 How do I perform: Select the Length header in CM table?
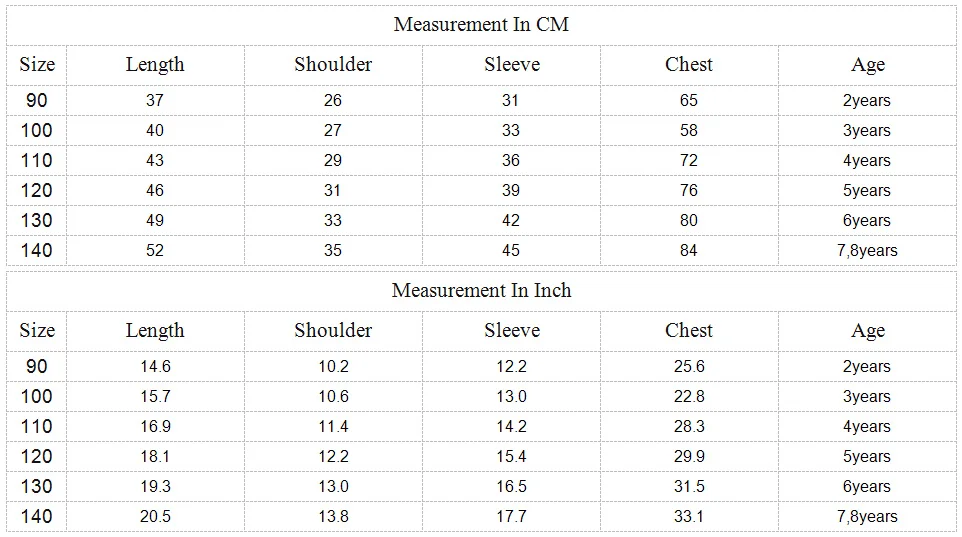coord(155,64)
